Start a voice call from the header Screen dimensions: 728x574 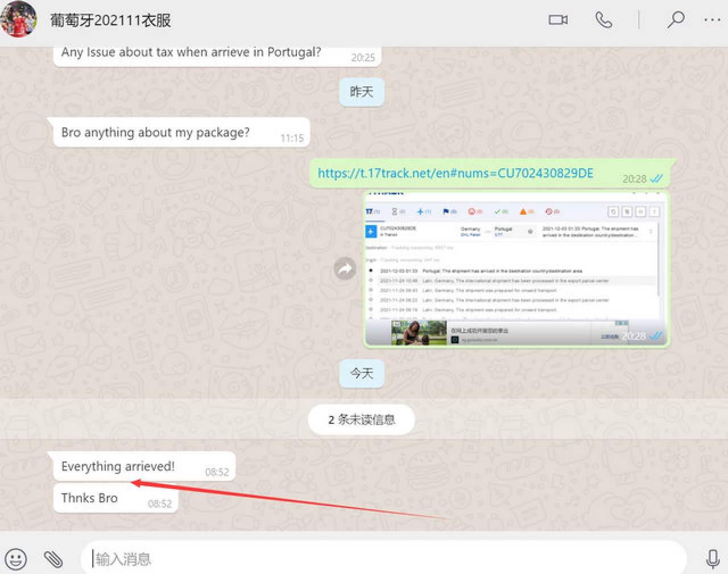click(603, 20)
